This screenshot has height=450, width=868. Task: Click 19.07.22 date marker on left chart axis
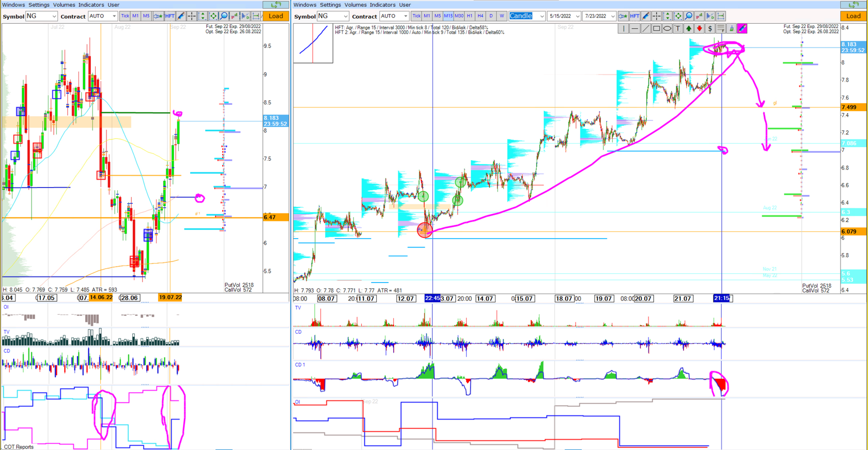[170, 298]
